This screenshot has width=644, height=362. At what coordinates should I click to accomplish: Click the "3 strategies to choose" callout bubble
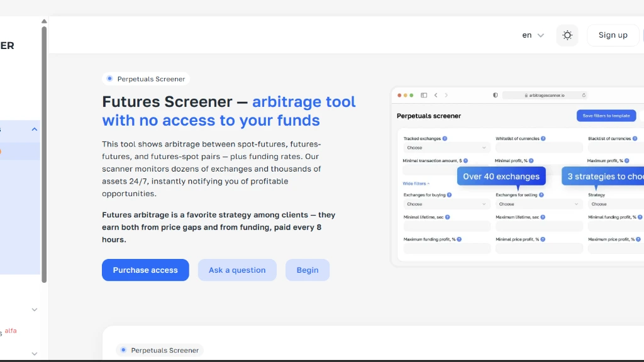(x=603, y=177)
